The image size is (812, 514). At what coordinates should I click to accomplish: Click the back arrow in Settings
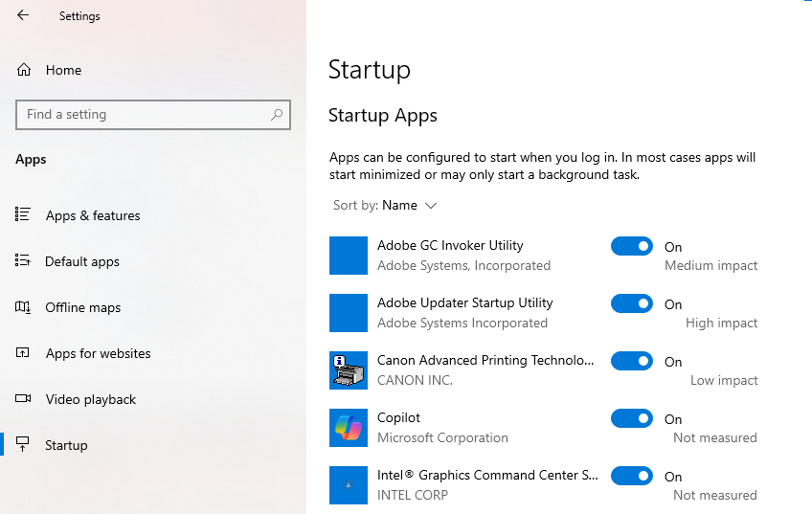pos(23,15)
